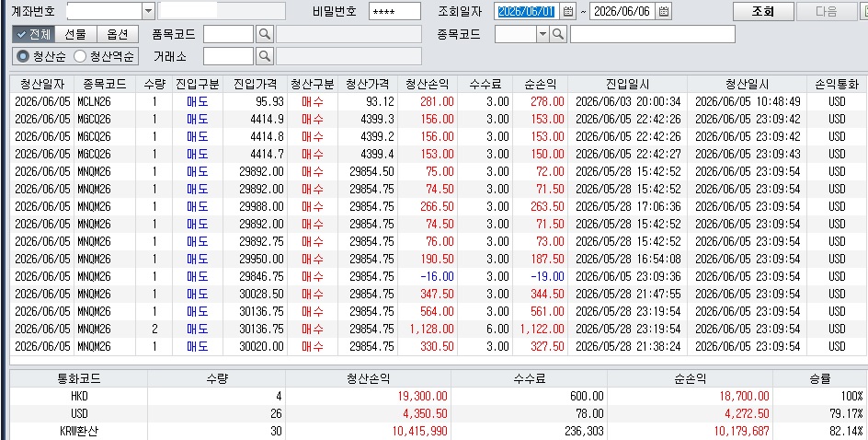This screenshot has height=440, width=868.
Task: Click the 2026/06/06 end date field
Action: [x=622, y=11]
